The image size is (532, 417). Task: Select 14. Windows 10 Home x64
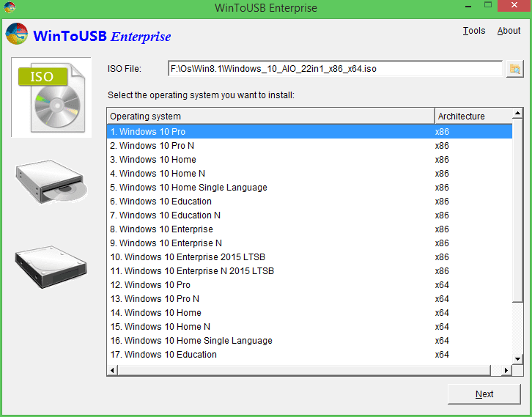[x=309, y=312]
